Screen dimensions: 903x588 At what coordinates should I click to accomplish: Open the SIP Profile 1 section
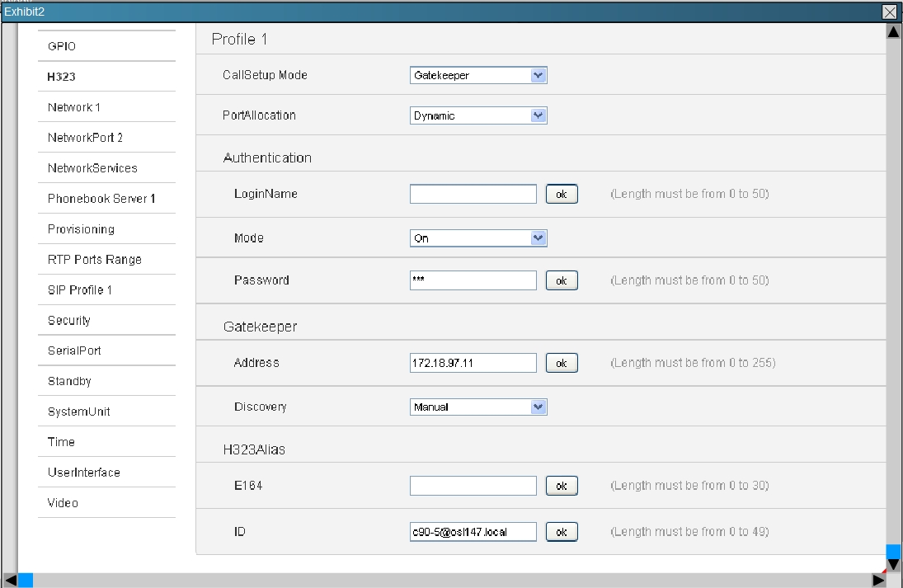pos(80,290)
